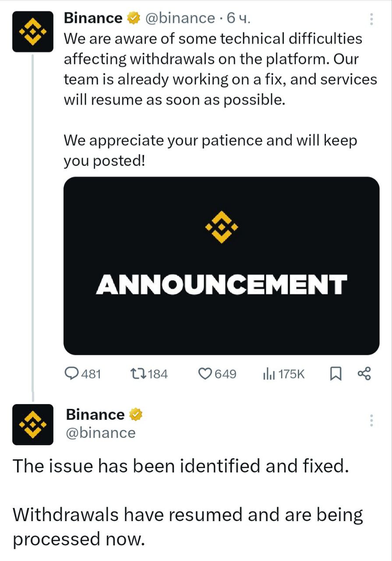This screenshot has width=392, height=561.
Task: Click the 6 ч. timestamp
Action: point(239,18)
